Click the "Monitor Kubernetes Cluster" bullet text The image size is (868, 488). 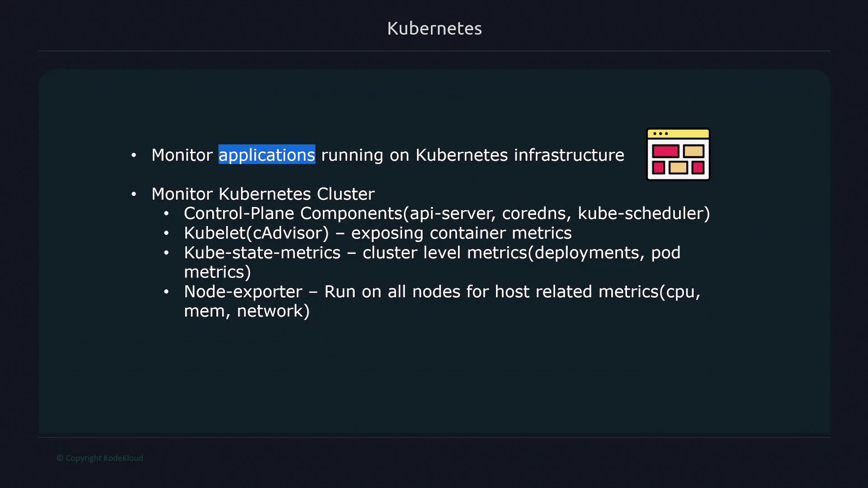263,194
